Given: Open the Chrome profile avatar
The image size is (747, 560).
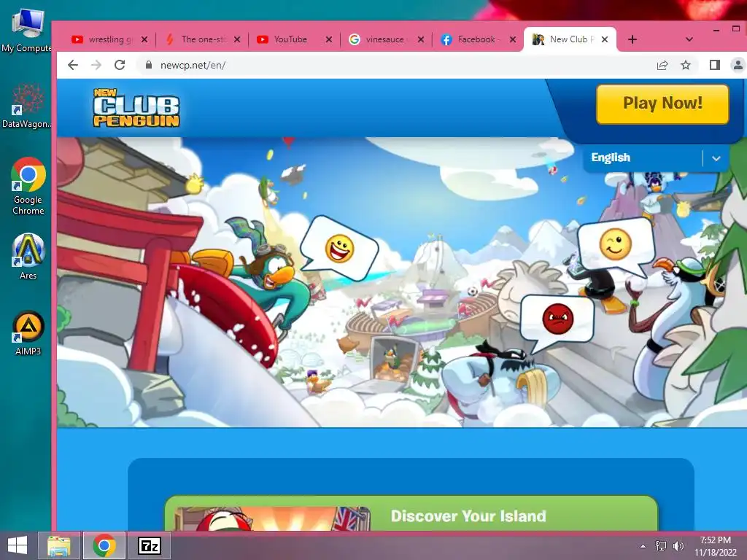Looking at the screenshot, I should pyautogui.click(x=738, y=65).
